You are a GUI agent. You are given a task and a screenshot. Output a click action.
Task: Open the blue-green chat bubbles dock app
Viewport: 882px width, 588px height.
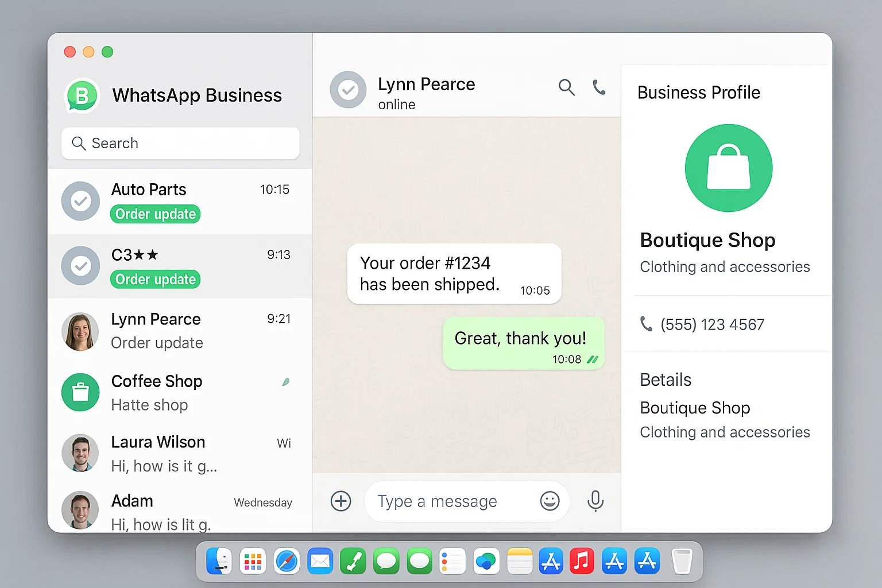tap(486, 561)
